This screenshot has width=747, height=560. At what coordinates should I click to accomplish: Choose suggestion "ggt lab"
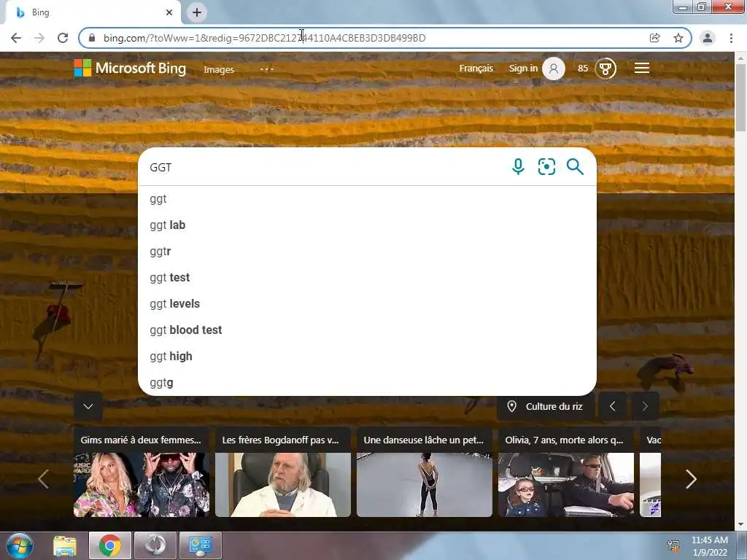tap(367, 225)
